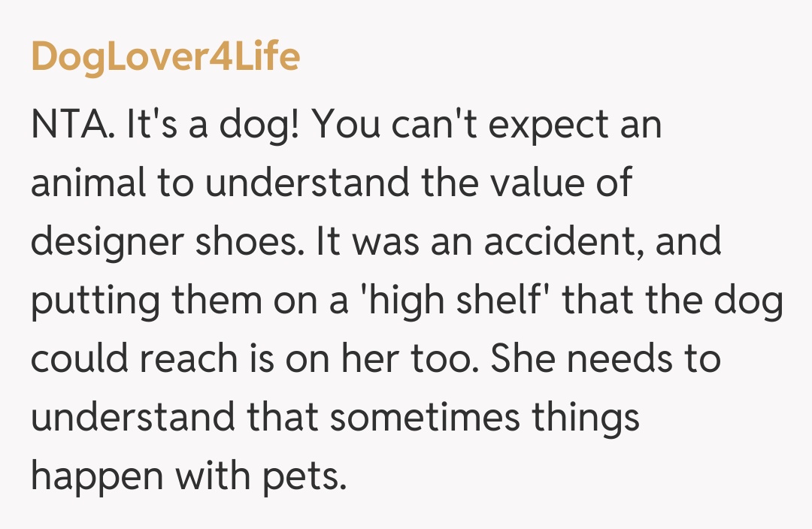Click the words 'She needs to'
The image size is (812, 529).
[606, 359]
